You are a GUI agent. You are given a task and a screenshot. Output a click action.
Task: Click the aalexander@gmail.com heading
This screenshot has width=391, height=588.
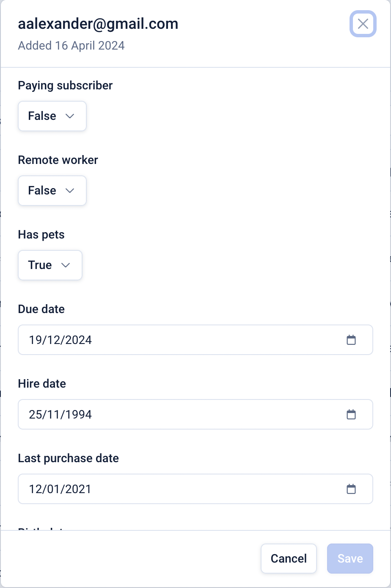tap(98, 24)
